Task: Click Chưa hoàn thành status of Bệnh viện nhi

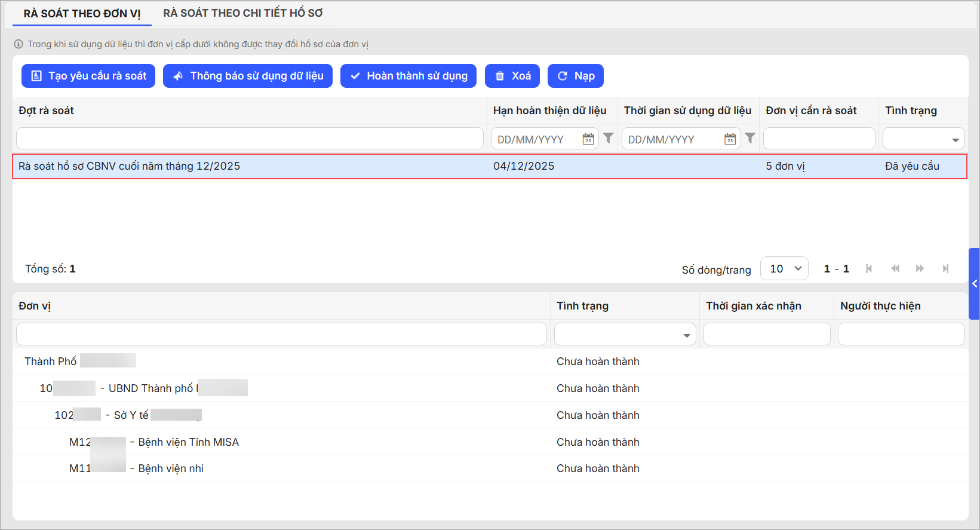Action: (598, 468)
